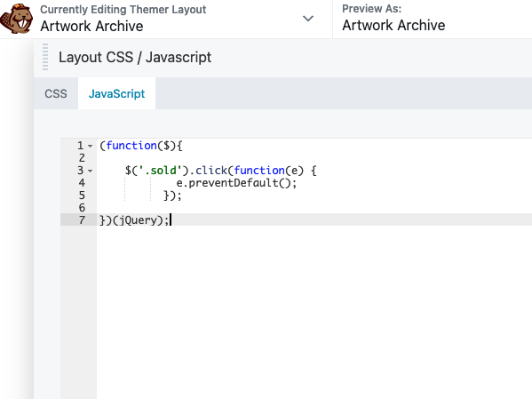Click the Layout CSS / Javascript panel header
Viewport: 532px width, 399px height.
135,57
